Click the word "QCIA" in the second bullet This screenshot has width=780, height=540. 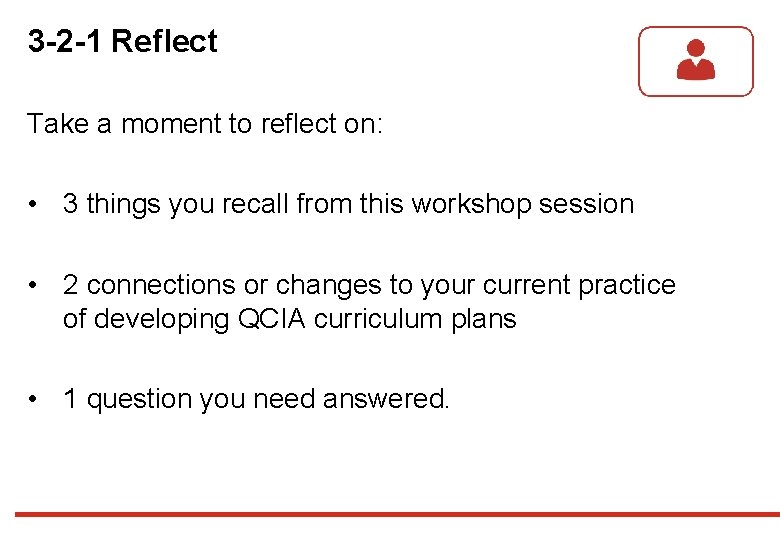272,319
